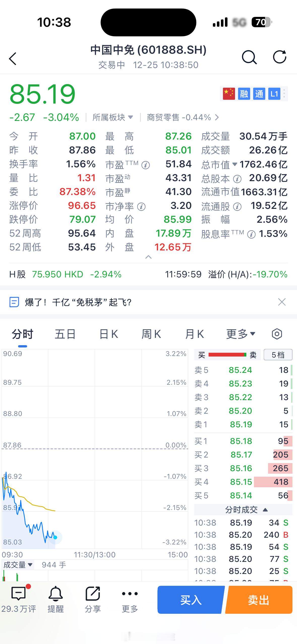Screen dimensions: 297x644
Task: Open H股 75.950 HKD quote row
Action: click(65, 274)
